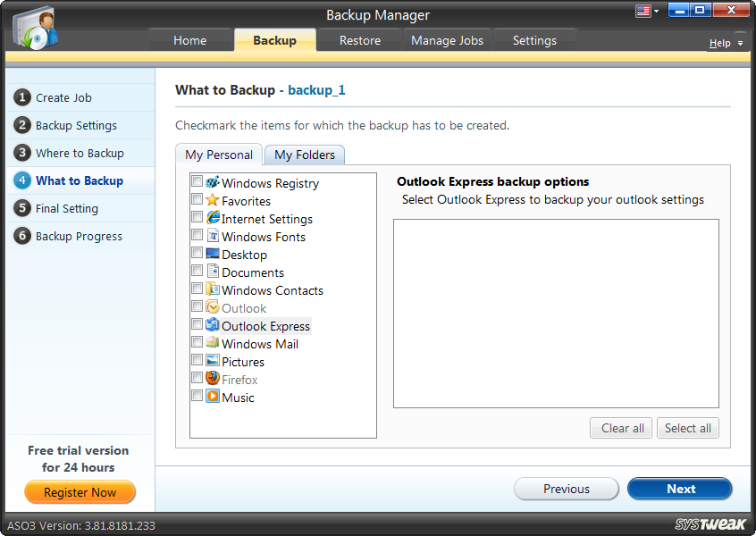Viewport: 756px width, 536px height.
Task: Check the Windows Mail checkbox
Action: pyautogui.click(x=197, y=343)
